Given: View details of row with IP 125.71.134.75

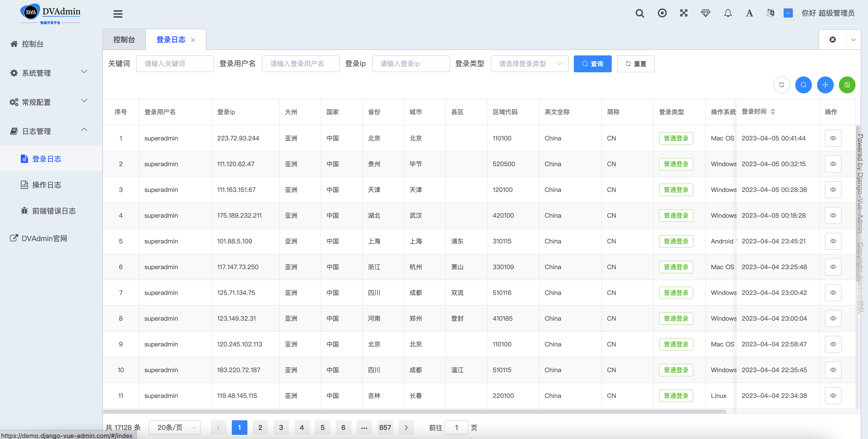Looking at the screenshot, I should coord(833,293).
